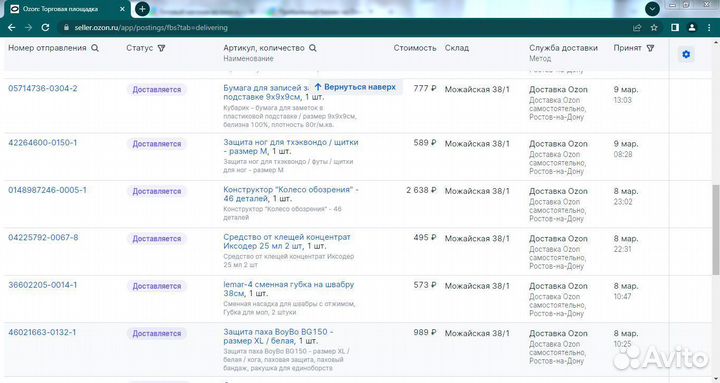Image resolution: width=720 pixels, height=383 pixels.
Task: Open new browser tab with plus
Action: 142,9
